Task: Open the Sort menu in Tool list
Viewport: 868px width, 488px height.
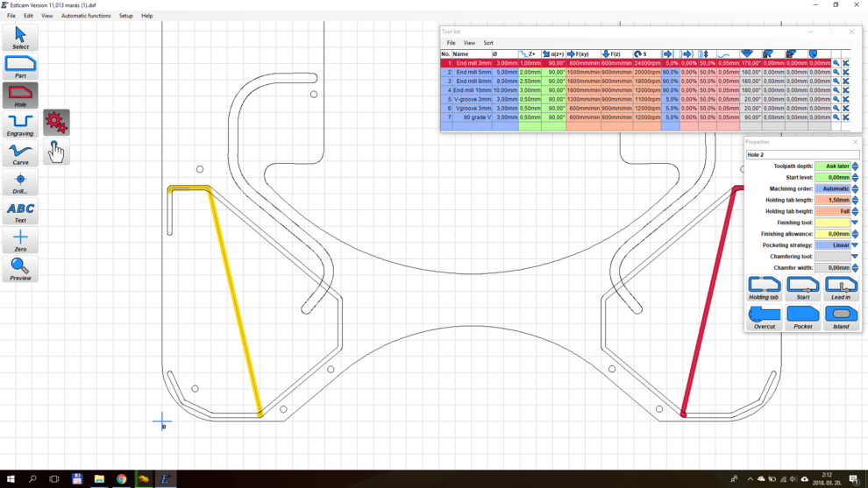Action: (488, 43)
